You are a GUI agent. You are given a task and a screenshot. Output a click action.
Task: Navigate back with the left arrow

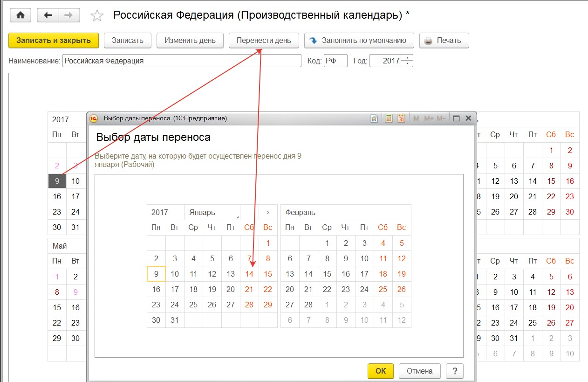pyautogui.click(x=48, y=15)
